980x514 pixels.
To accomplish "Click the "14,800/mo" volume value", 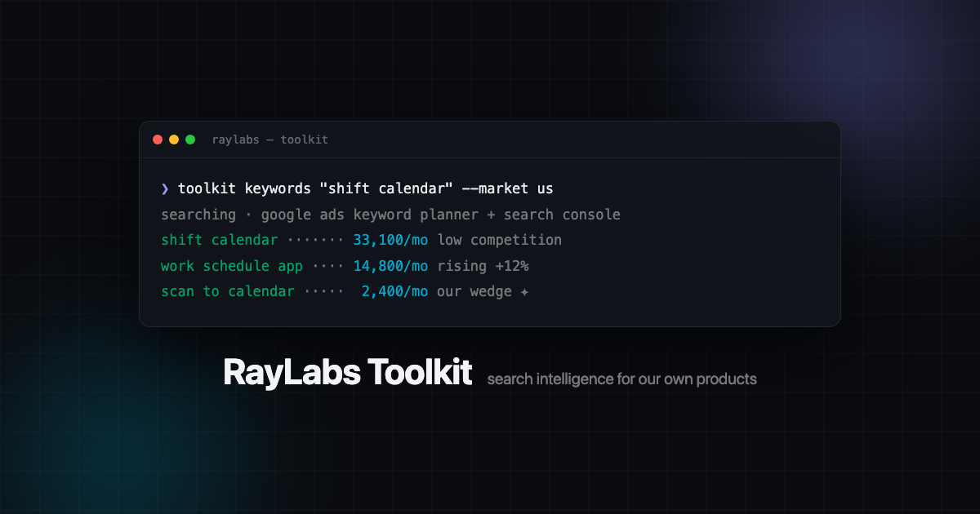I will tap(390, 266).
